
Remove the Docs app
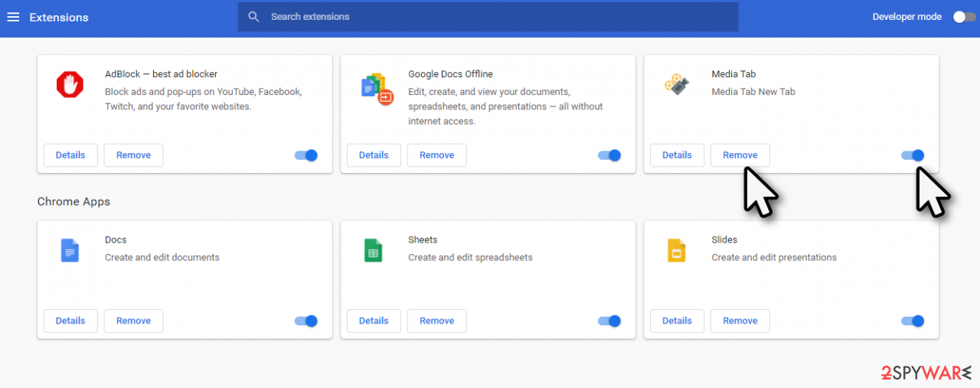[133, 321]
